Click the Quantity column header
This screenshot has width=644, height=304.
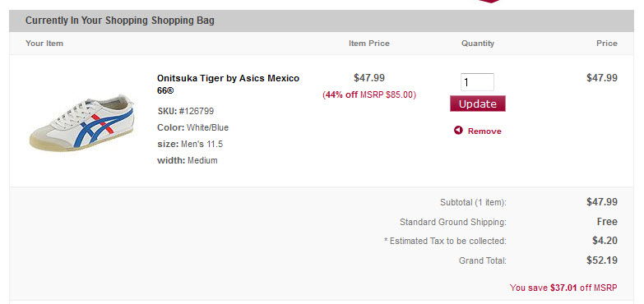478,43
